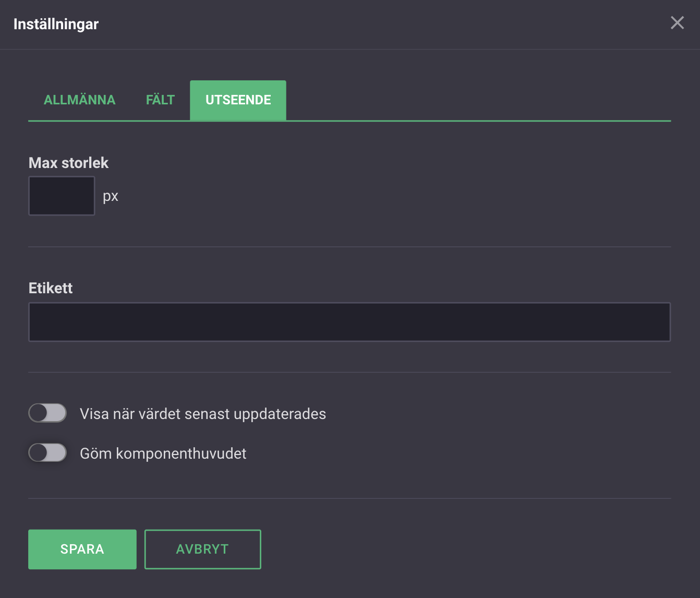700x598 pixels.
Task: Click the AVBRYT button
Action: point(202,549)
